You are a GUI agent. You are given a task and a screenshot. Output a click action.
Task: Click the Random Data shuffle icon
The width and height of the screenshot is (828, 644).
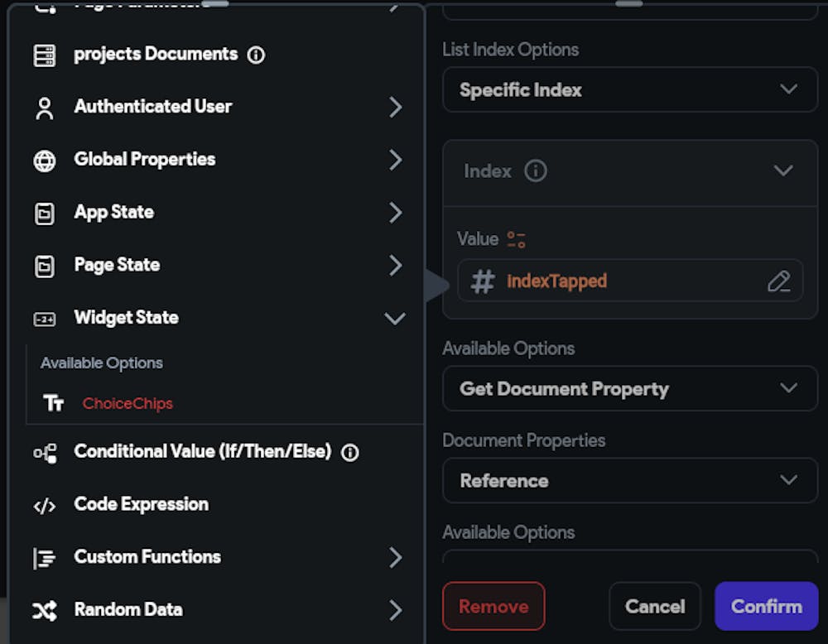tap(45, 611)
